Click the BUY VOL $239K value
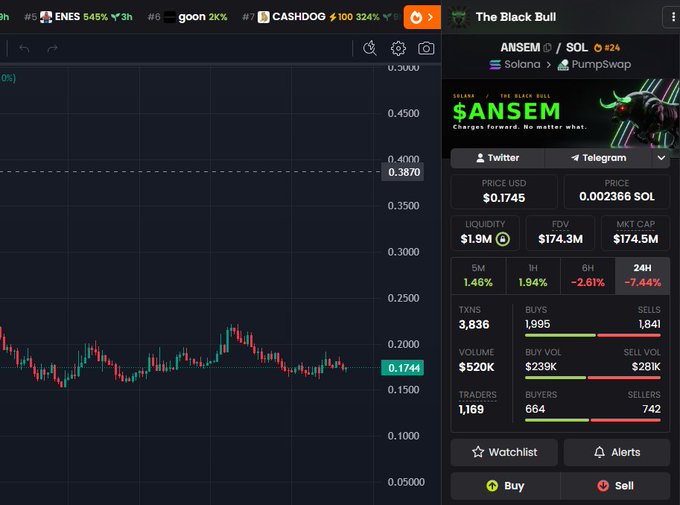This screenshot has height=505, width=680. [x=540, y=367]
